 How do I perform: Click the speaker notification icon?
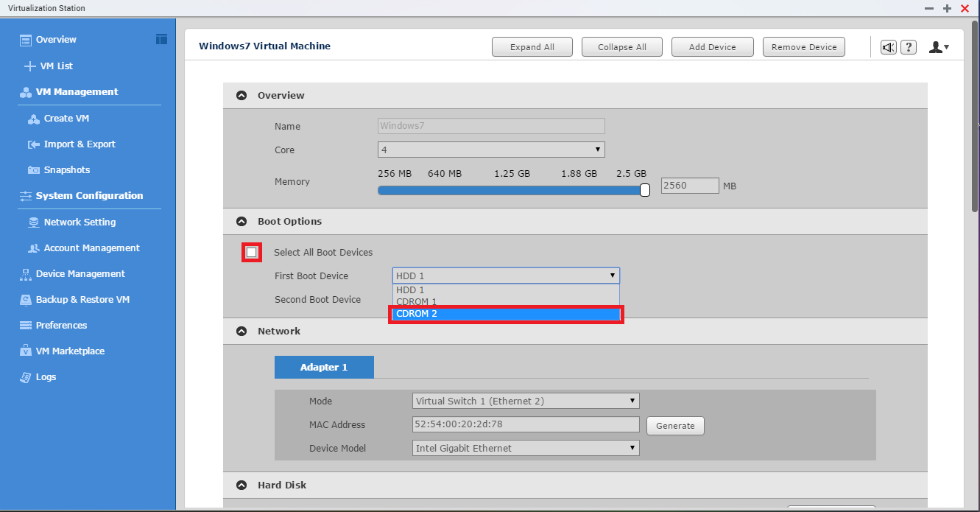[889, 47]
